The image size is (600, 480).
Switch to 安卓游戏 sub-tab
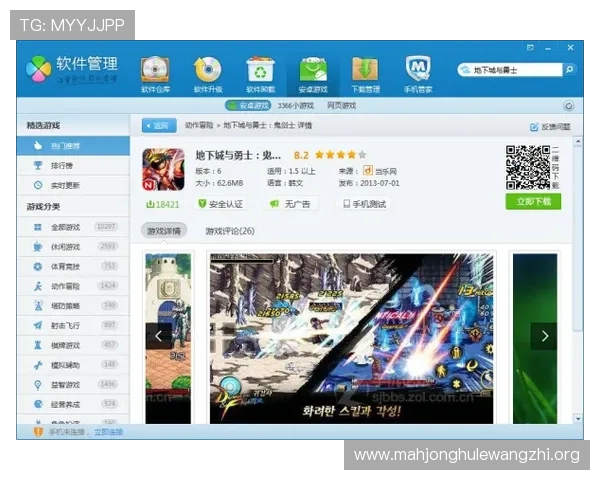coord(248,105)
